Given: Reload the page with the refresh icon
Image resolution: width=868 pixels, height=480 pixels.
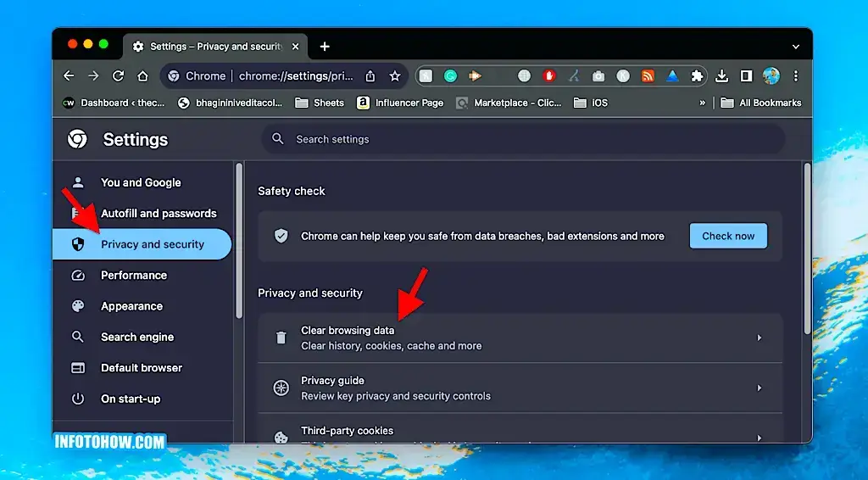Looking at the screenshot, I should pos(118,75).
